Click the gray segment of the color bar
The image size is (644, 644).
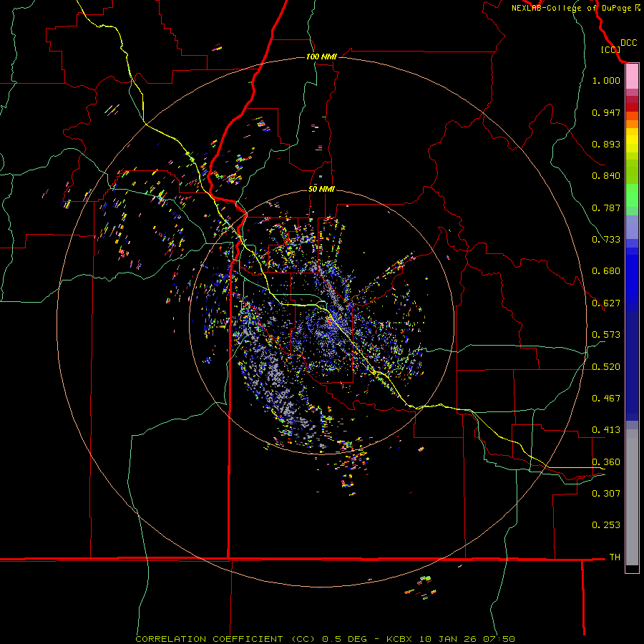pyautogui.click(x=632, y=497)
